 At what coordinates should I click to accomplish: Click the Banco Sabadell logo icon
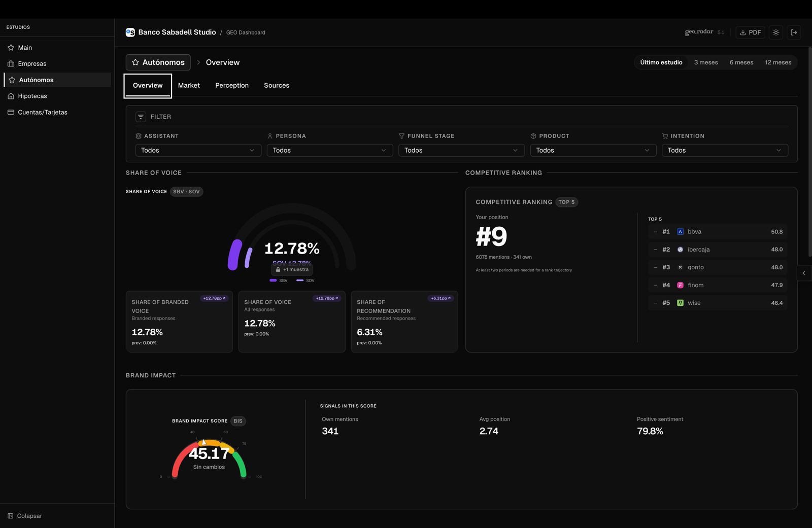coord(130,32)
